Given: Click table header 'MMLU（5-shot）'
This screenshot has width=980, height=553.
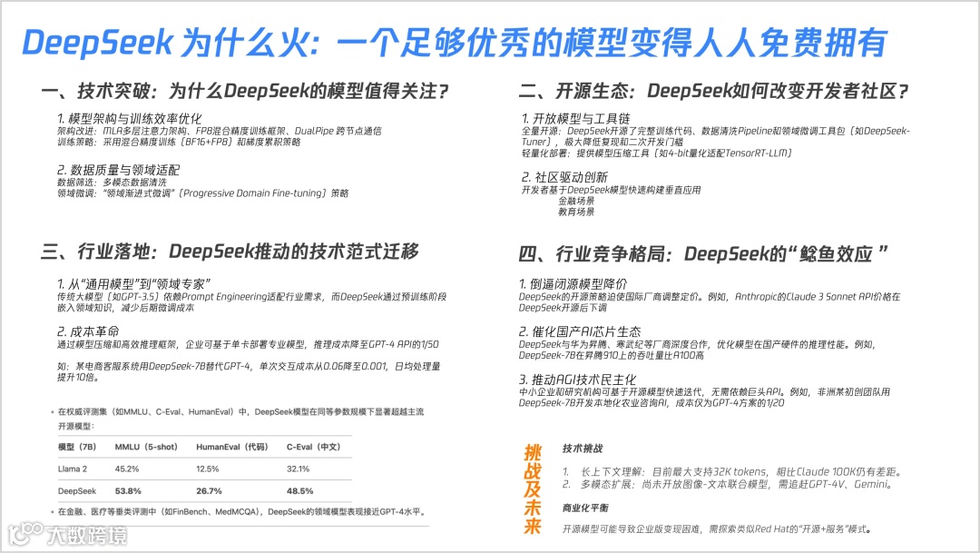Looking at the screenshot, I should (146, 447).
